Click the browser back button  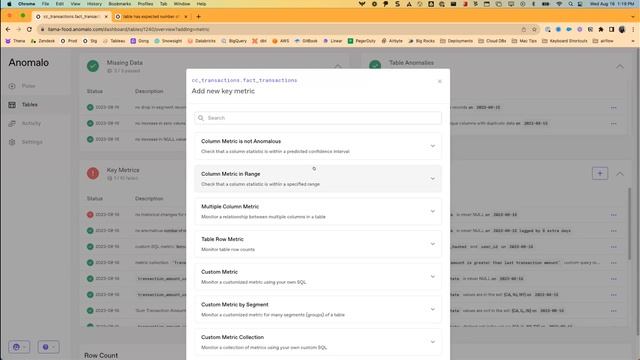click(8, 29)
